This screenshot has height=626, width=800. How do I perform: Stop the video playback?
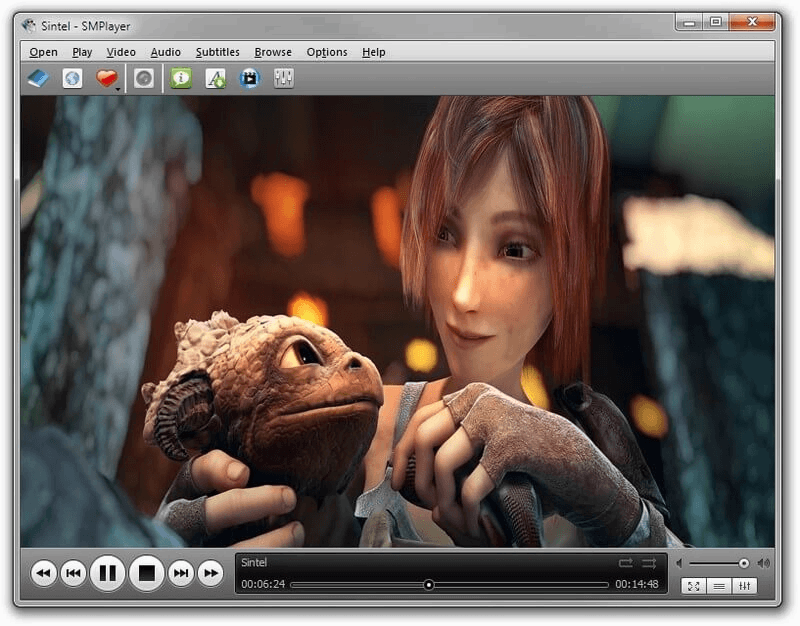tap(147, 573)
